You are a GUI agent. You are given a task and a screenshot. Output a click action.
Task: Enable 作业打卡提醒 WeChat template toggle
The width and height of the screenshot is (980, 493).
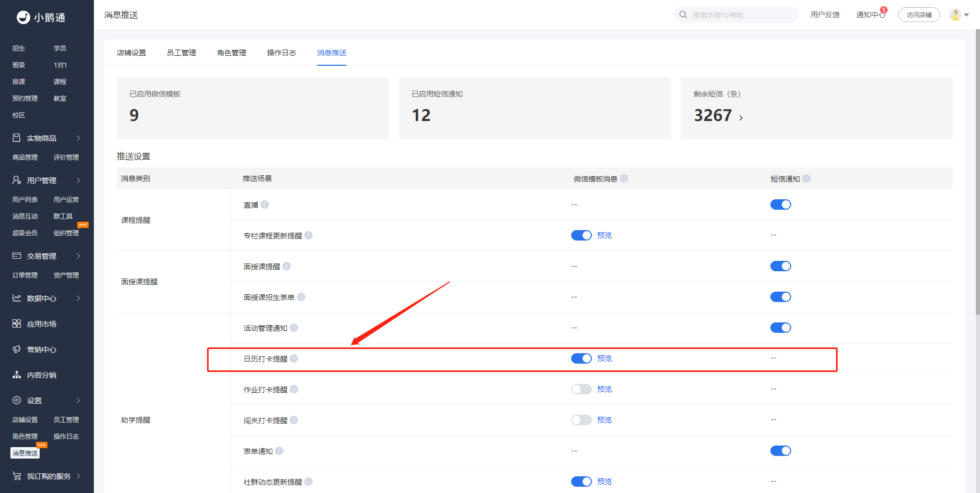(581, 389)
